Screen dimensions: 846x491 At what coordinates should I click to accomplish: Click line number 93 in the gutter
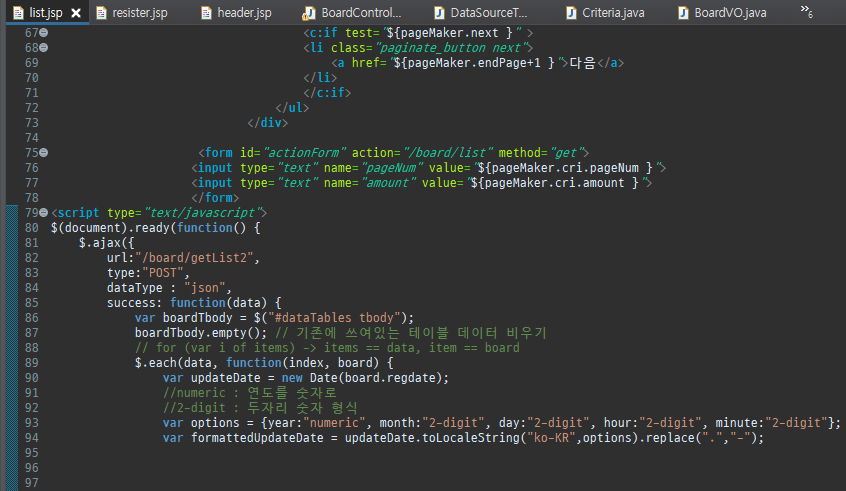(32, 422)
